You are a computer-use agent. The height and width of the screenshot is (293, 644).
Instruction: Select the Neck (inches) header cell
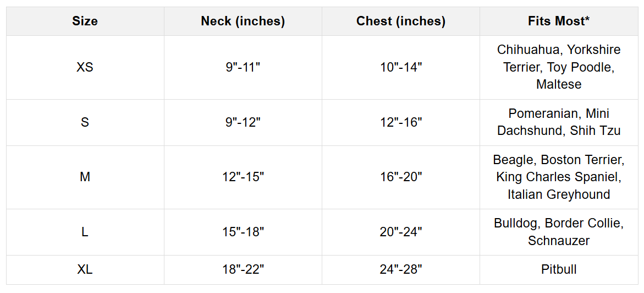(x=243, y=21)
